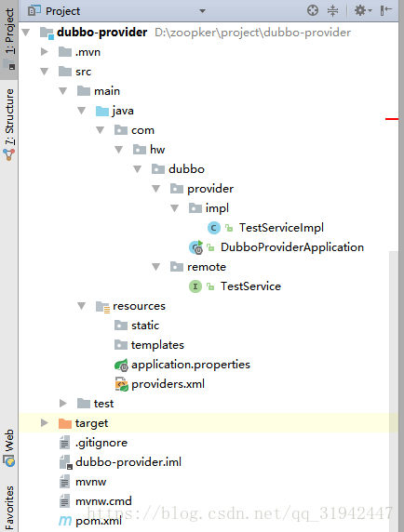This screenshot has width=404, height=532.
Task: Click the dubbo-provider project root label
Action: (x=102, y=33)
